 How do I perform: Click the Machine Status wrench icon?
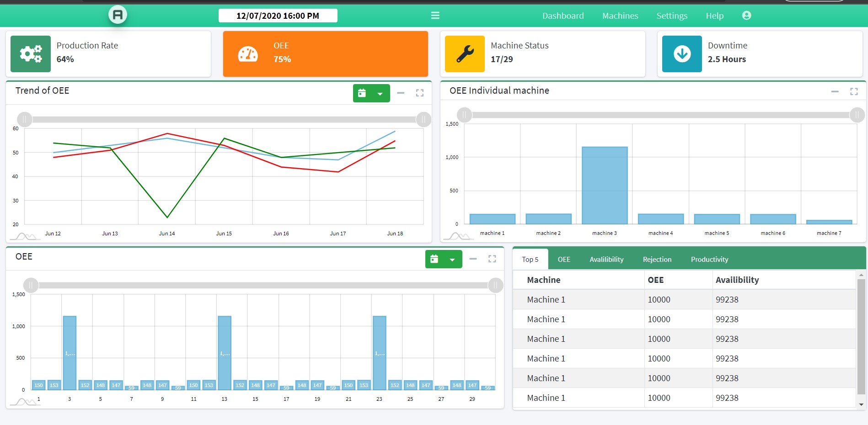point(465,54)
